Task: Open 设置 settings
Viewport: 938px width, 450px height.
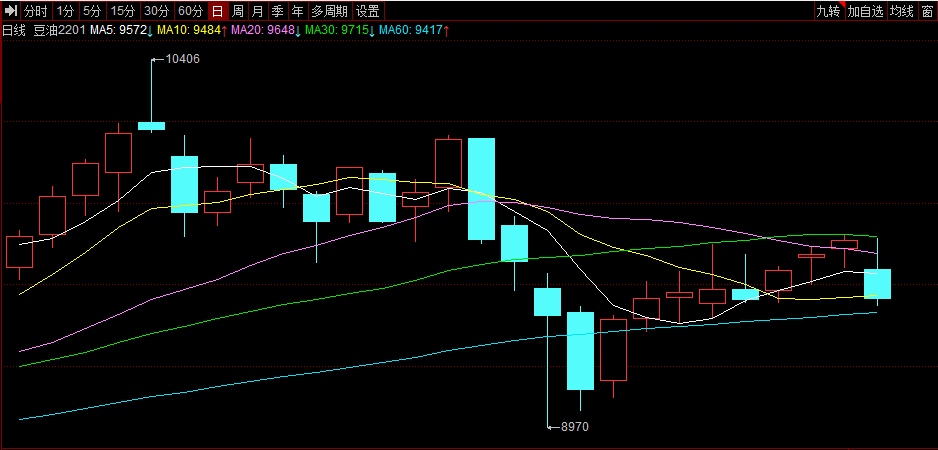Action: (368, 11)
